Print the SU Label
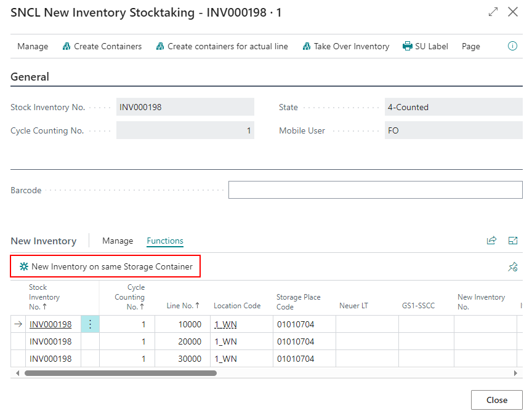532x419 pixels. [x=425, y=46]
